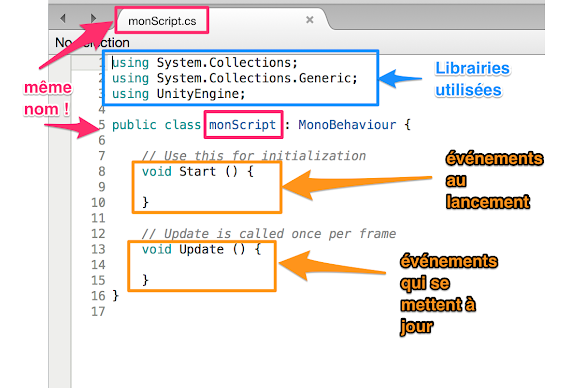Click comment 'Update is called once per frame'

(268, 233)
